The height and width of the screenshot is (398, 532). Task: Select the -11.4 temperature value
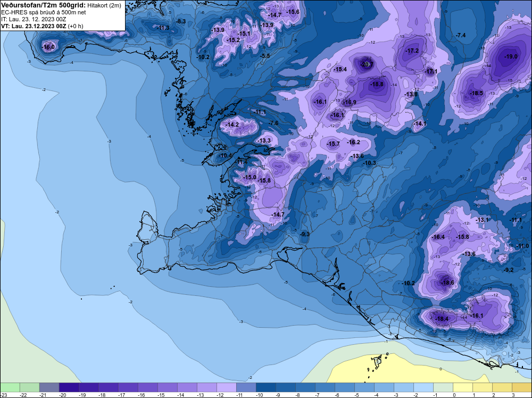point(242,162)
